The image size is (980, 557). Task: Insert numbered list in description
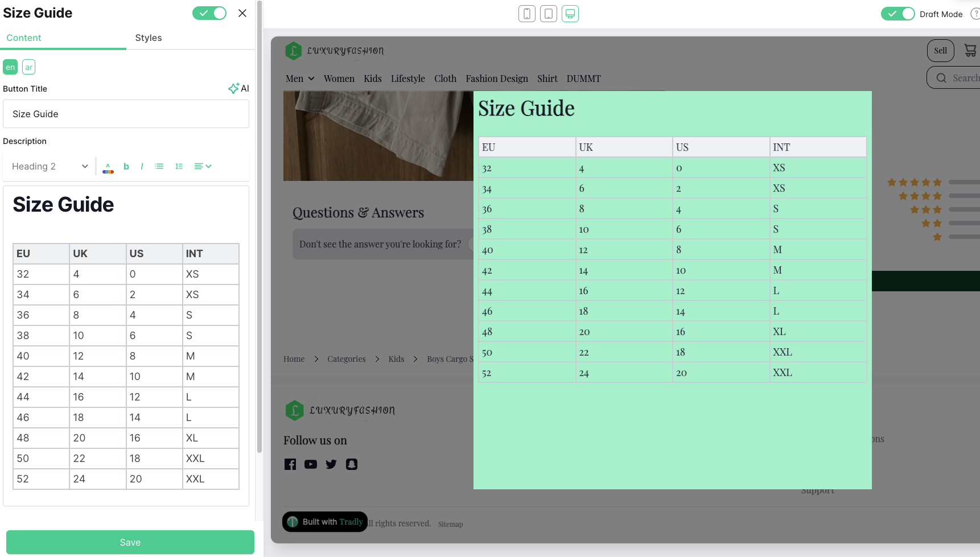coord(179,166)
